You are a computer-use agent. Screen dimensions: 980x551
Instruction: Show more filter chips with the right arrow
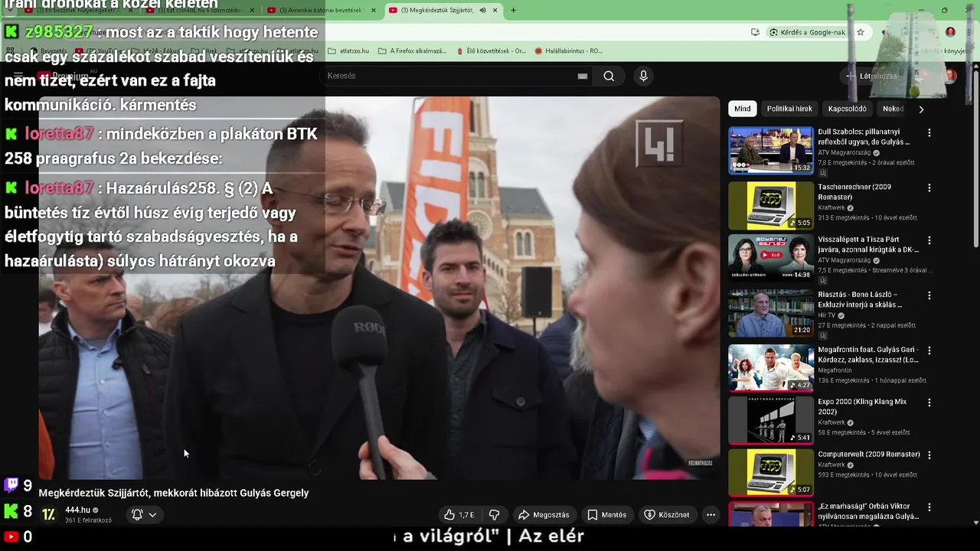(921, 109)
